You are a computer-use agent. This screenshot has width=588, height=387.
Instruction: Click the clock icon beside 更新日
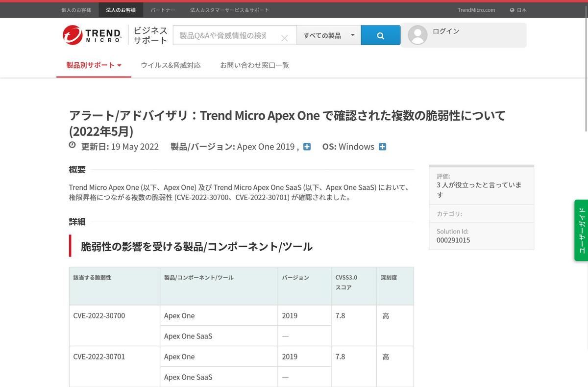point(73,145)
